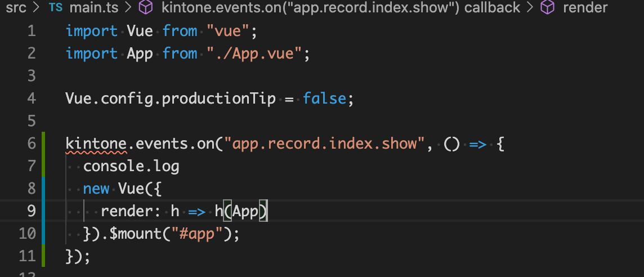Click the "./App.vue" import path

[x=255, y=53]
